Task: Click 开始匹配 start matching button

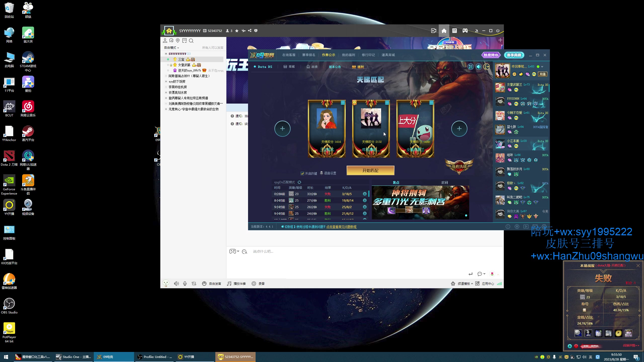Action: point(370,170)
